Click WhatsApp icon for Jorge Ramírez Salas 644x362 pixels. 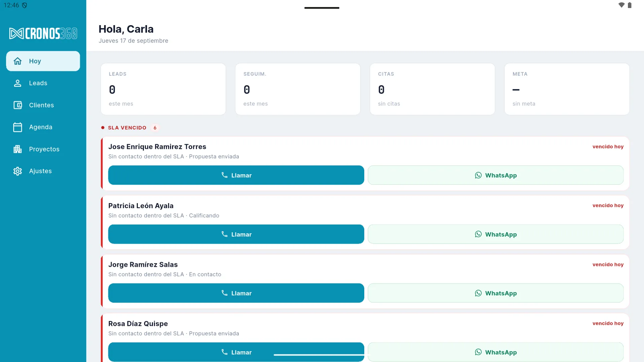[478, 293]
